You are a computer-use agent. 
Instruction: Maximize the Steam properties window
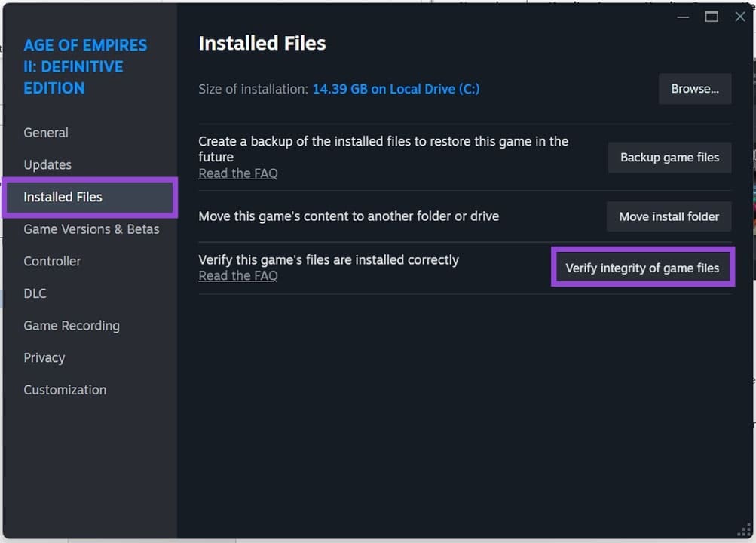pos(711,17)
